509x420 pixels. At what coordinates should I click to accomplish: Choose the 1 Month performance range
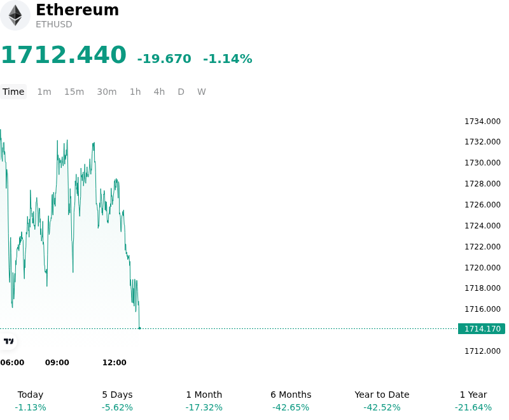(x=204, y=401)
